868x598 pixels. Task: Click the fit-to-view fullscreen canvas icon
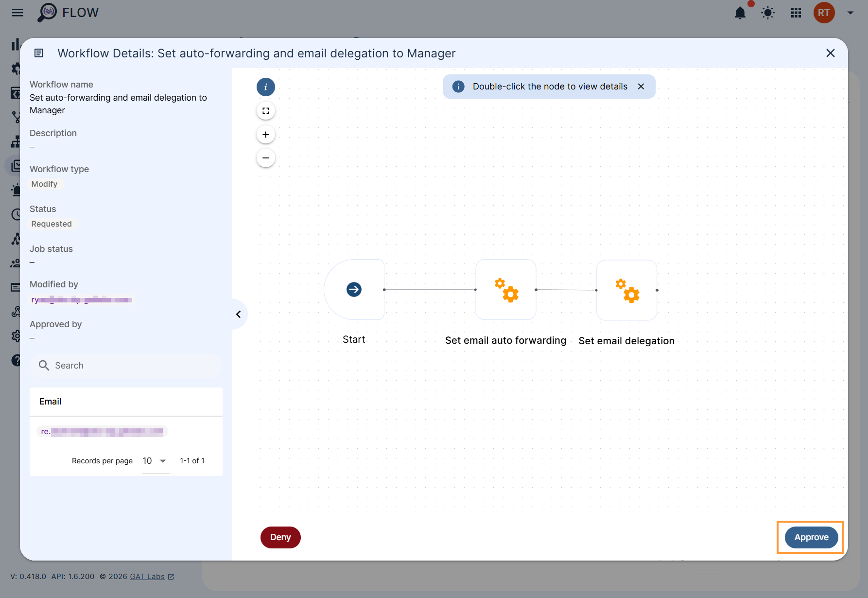265,111
